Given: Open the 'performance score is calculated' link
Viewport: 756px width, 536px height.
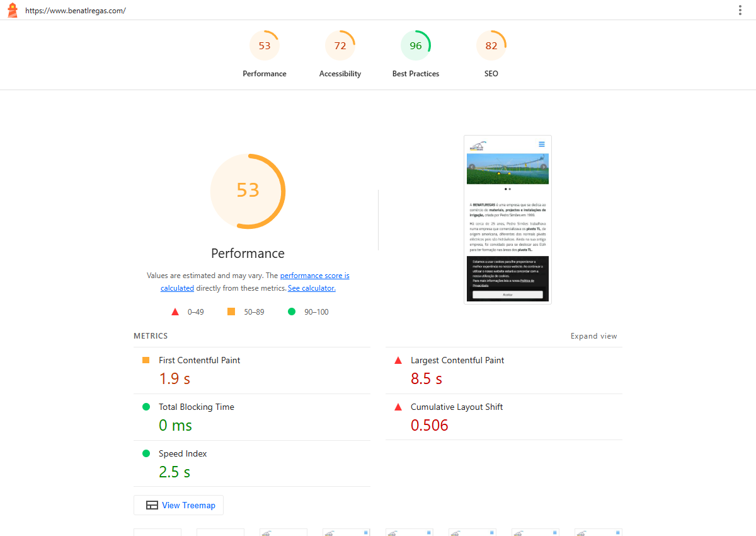Looking at the screenshot, I should click(x=255, y=282).
